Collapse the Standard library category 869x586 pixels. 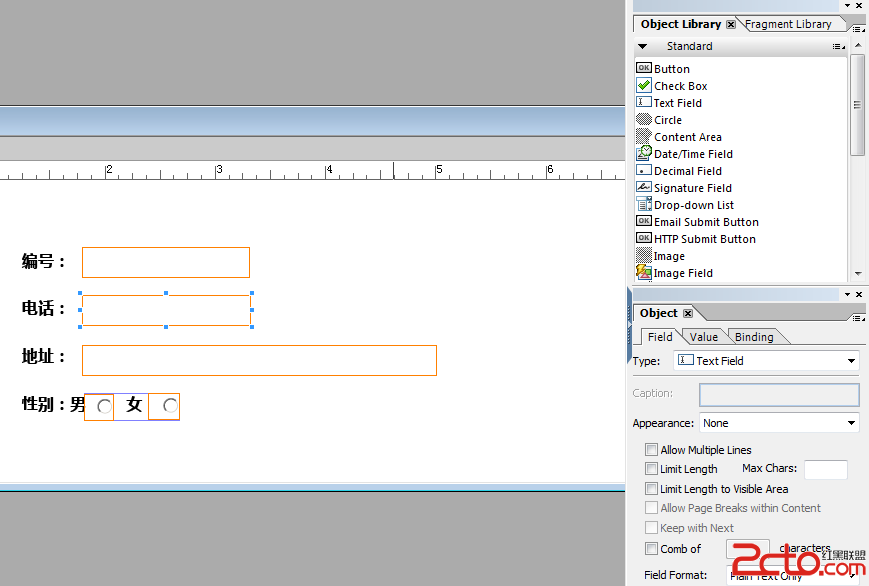tap(643, 46)
